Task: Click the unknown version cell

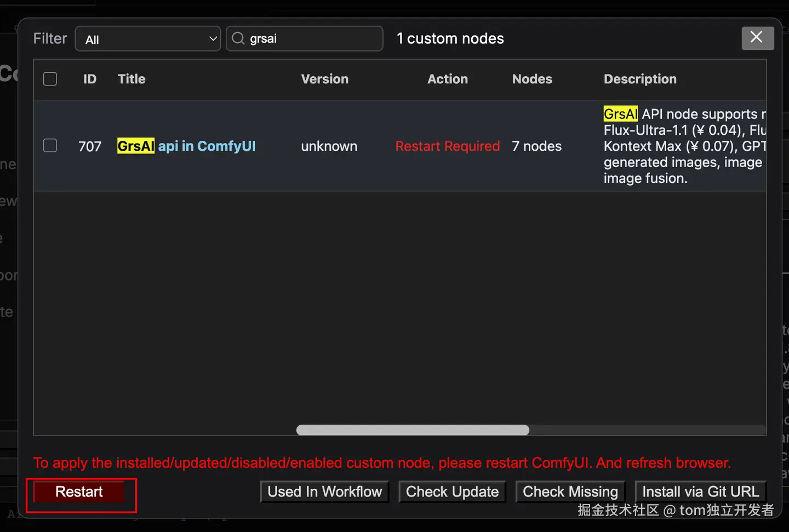Action: tap(329, 146)
